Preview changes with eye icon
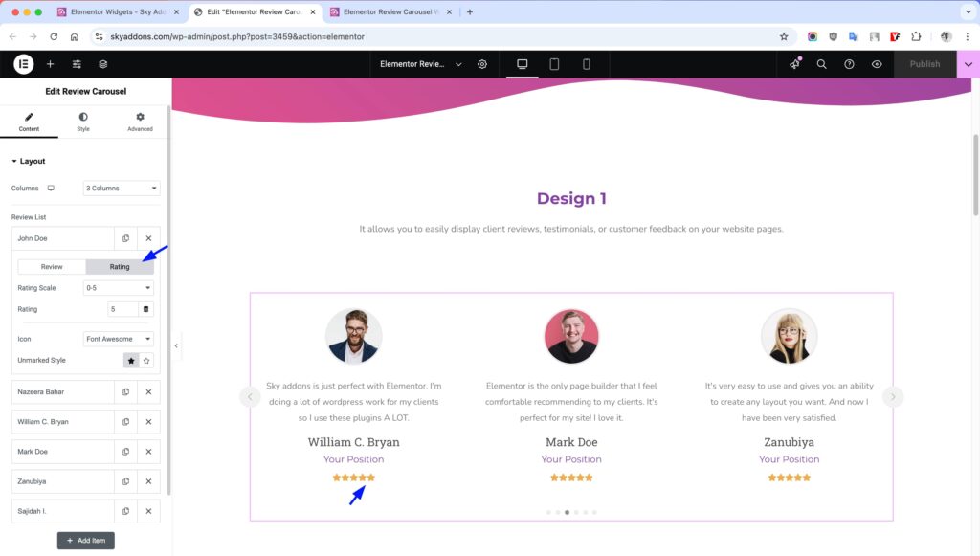Screen dimensions: 980x556 pos(877,64)
